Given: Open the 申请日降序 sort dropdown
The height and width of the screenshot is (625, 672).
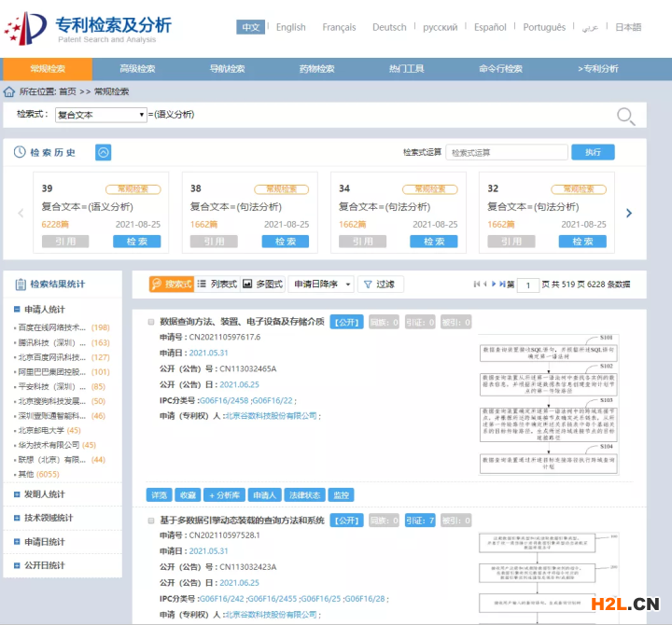Looking at the screenshot, I should (x=322, y=284).
